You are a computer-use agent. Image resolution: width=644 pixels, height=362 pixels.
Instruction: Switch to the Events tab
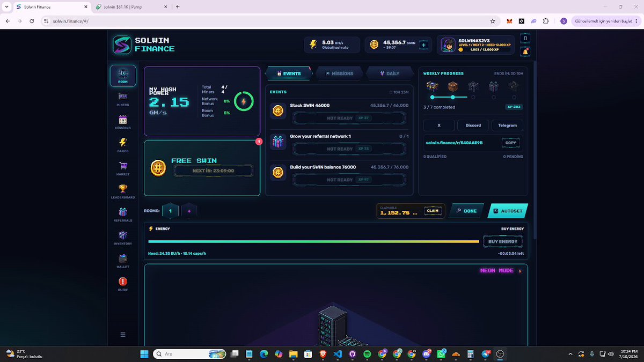[x=289, y=73]
